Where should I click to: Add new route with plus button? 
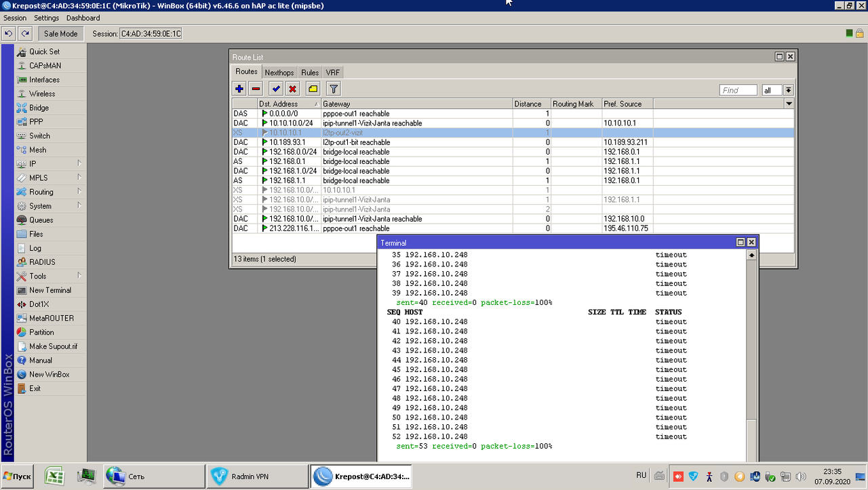coord(239,89)
